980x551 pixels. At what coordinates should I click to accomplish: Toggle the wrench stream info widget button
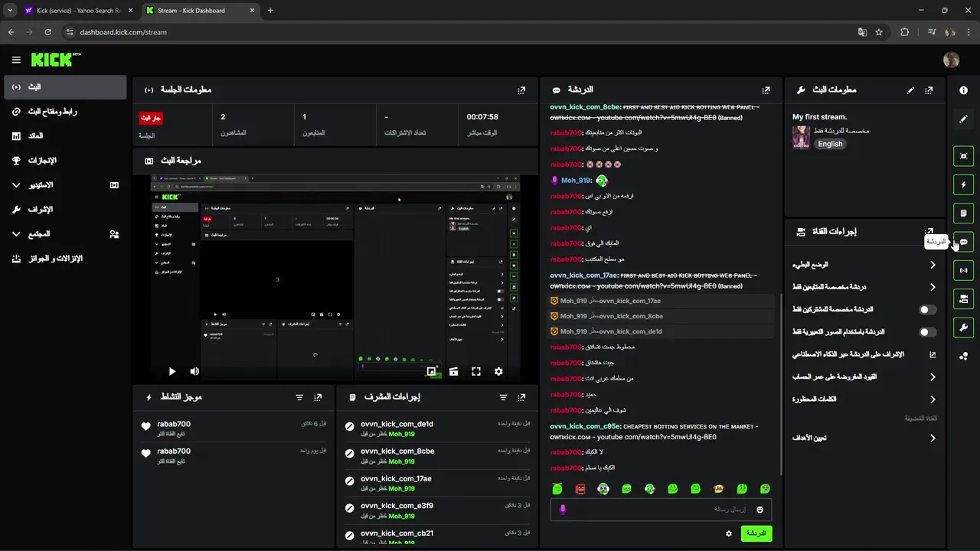point(963,328)
